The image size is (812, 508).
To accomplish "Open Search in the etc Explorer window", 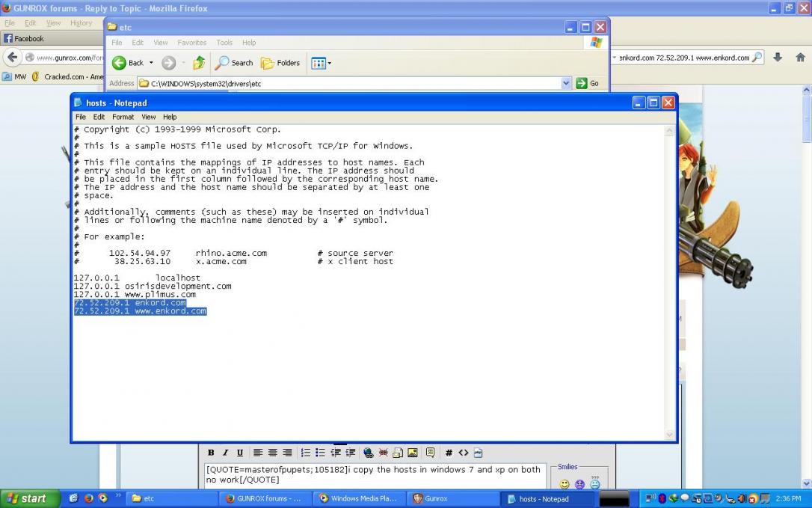I will click(234, 63).
